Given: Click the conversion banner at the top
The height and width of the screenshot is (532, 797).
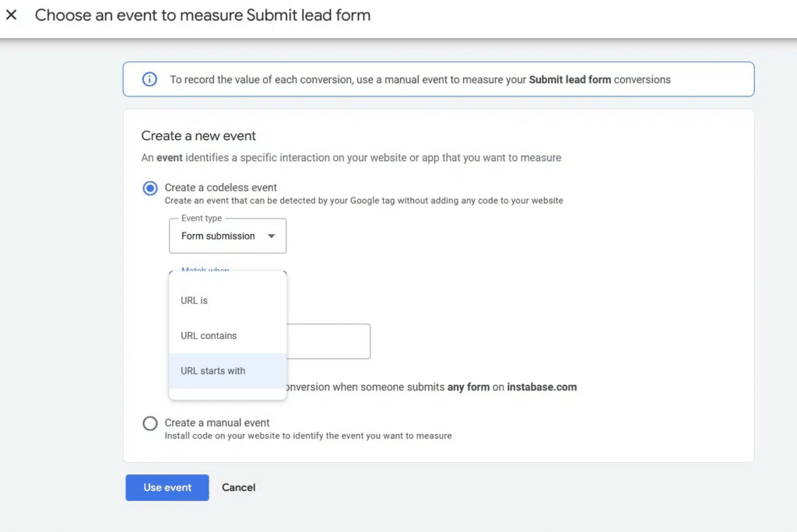Looking at the screenshot, I should [x=438, y=79].
